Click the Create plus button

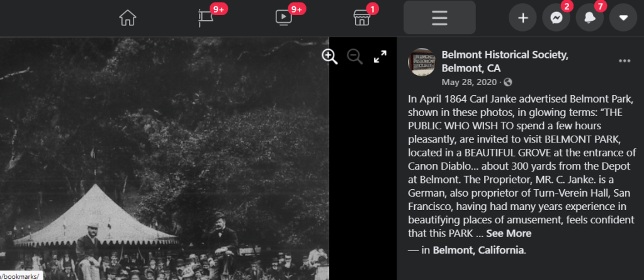pos(523,18)
